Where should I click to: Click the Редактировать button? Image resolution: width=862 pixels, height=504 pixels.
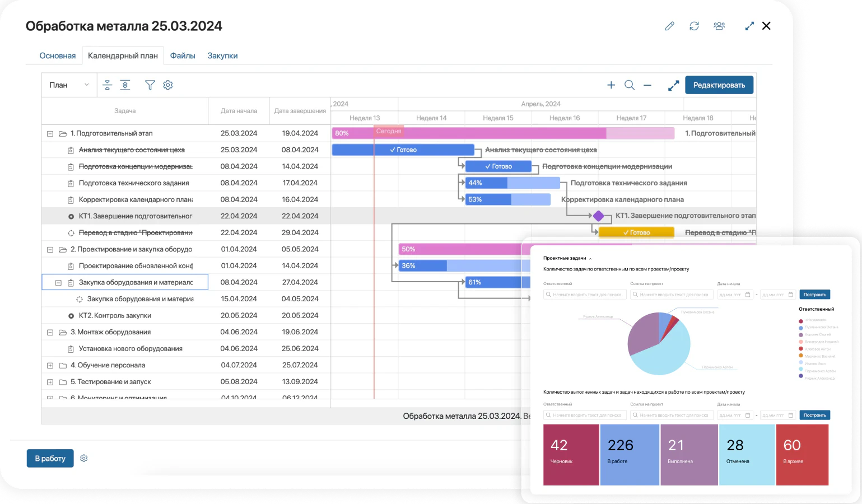(x=719, y=85)
